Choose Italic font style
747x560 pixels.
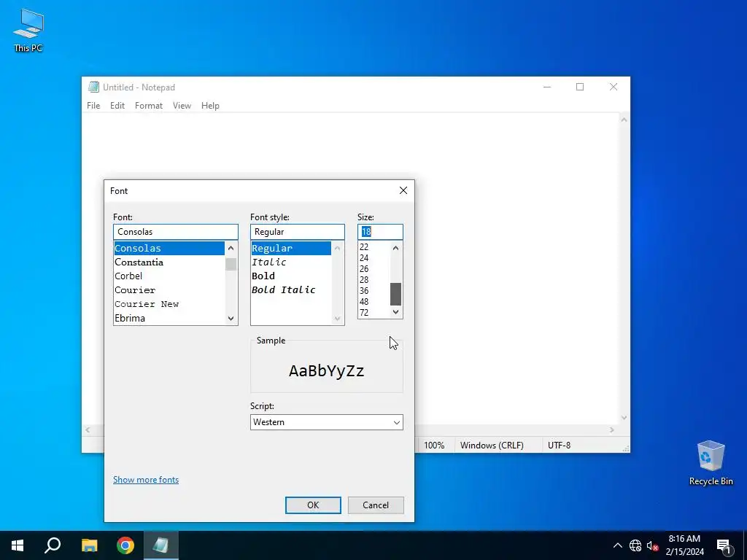pos(291,262)
